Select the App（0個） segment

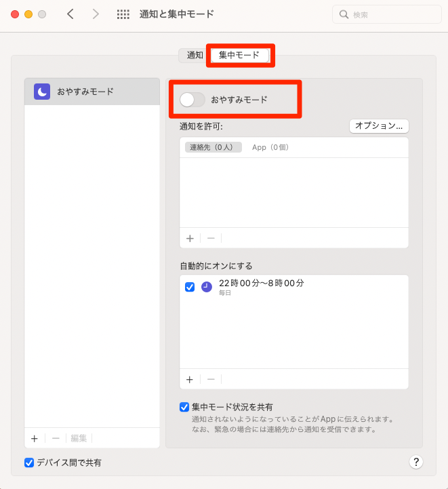[x=270, y=147]
